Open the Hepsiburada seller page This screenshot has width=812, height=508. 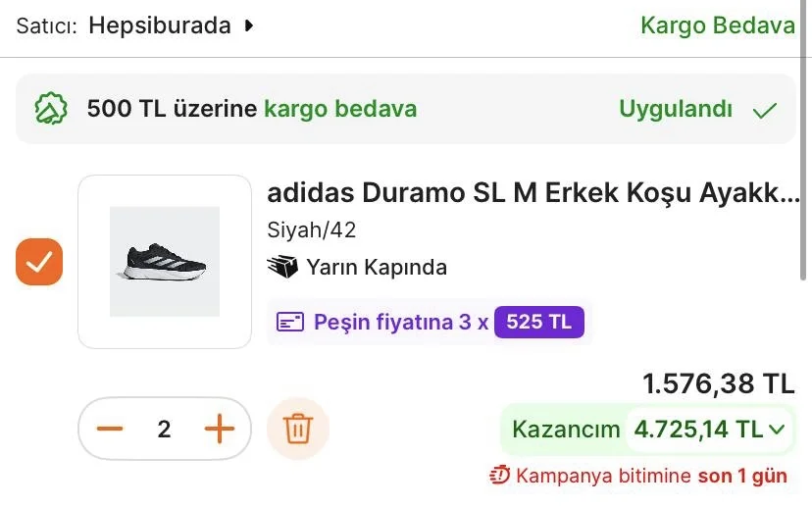click(x=160, y=25)
